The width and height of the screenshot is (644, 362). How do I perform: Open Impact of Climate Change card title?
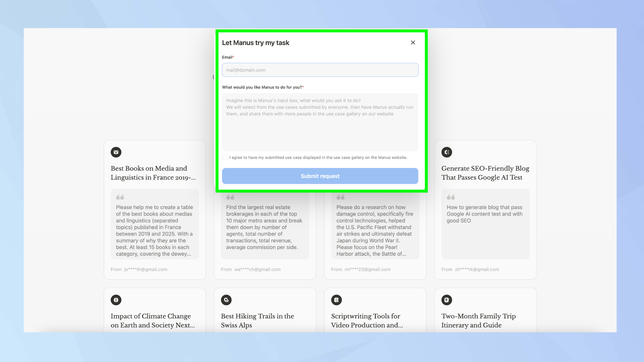click(153, 320)
